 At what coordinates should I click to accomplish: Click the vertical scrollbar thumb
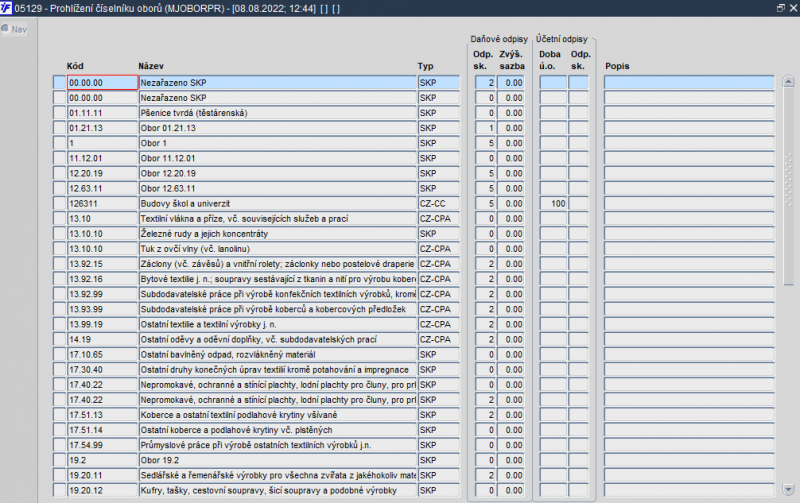coord(788,186)
